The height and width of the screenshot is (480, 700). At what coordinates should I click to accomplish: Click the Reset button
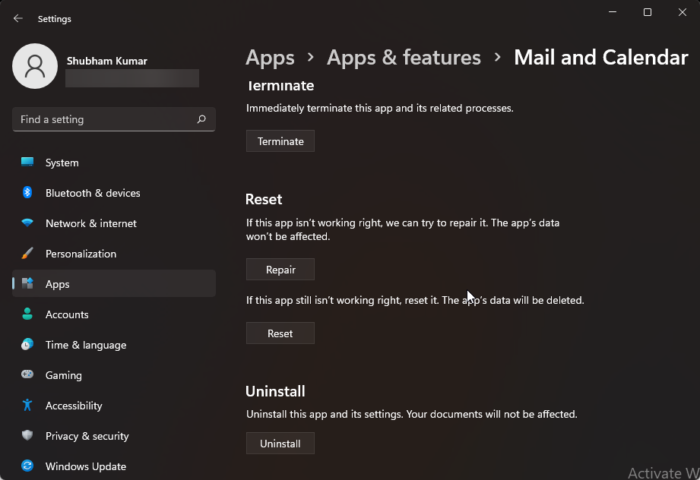click(280, 333)
